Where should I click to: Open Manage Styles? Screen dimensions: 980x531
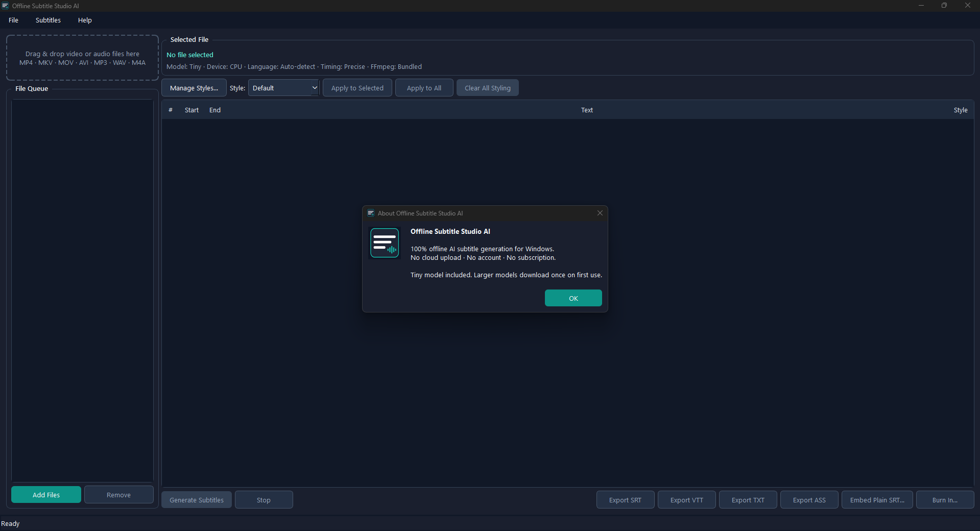pos(194,88)
